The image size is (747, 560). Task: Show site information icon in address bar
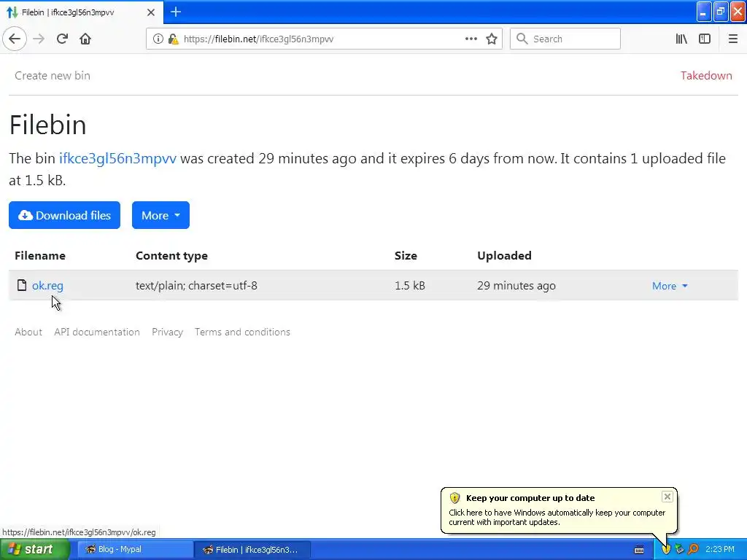pos(158,39)
